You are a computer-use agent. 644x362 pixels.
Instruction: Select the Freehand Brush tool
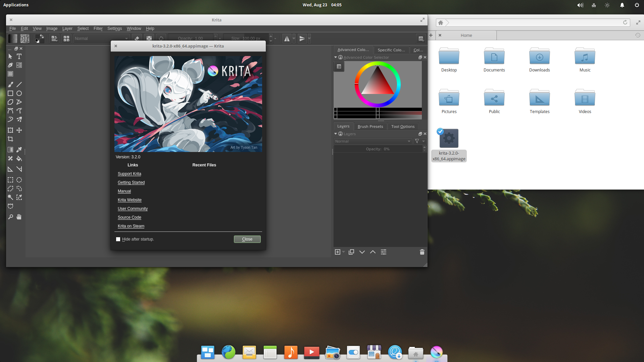[x=10, y=85]
